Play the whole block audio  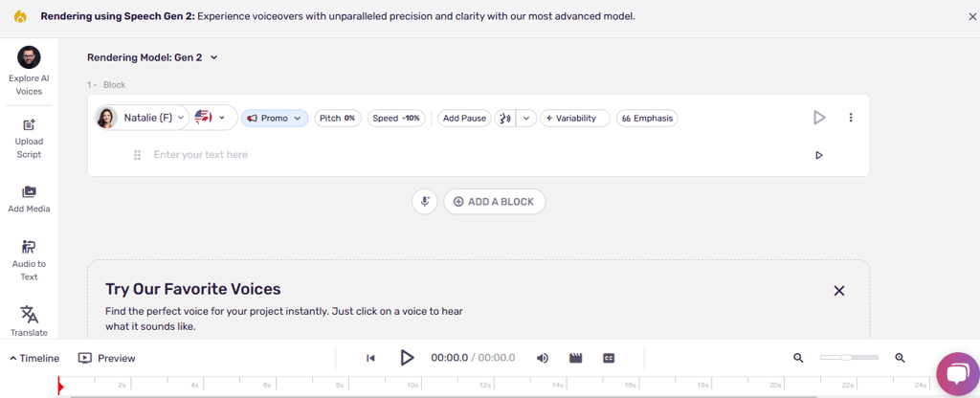(x=819, y=118)
